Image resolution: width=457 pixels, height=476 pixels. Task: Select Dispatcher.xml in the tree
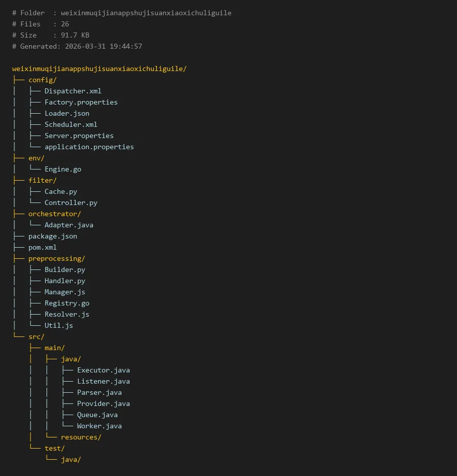point(73,91)
